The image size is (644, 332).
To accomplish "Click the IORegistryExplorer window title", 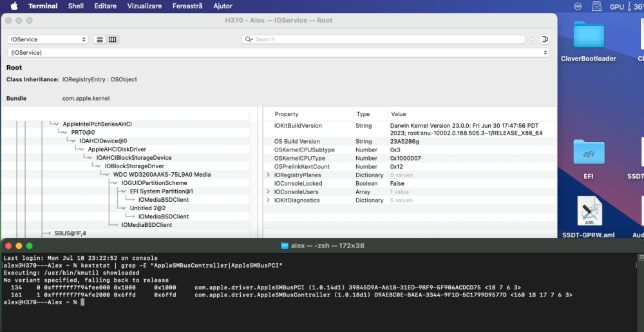I will point(279,20).
